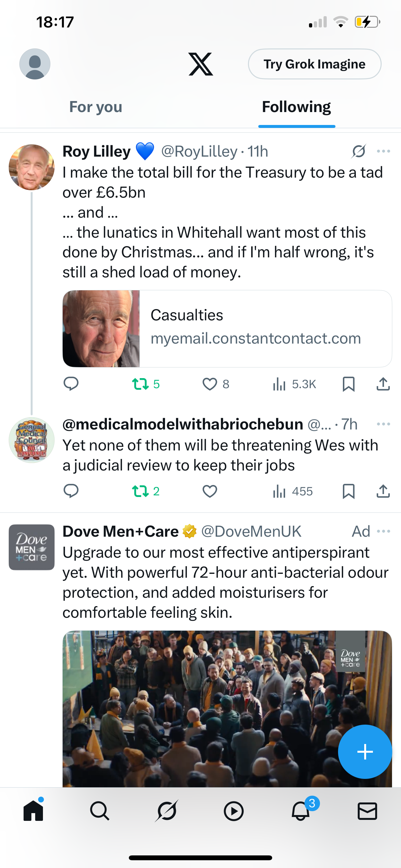Image resolution: width=401 pixels, height=868 pixels.
Task: Open the Grok icon in bottom navigation
Action: (x=167, y=811)
